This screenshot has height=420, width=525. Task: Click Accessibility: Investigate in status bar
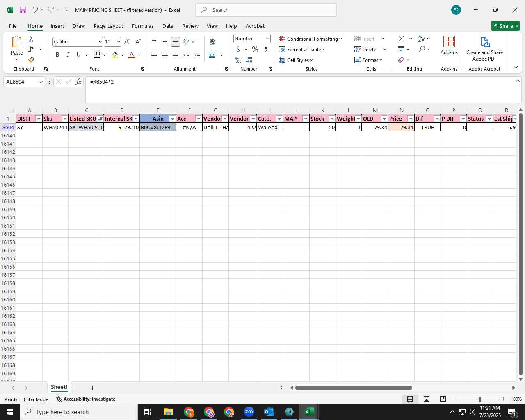(86, 399)
